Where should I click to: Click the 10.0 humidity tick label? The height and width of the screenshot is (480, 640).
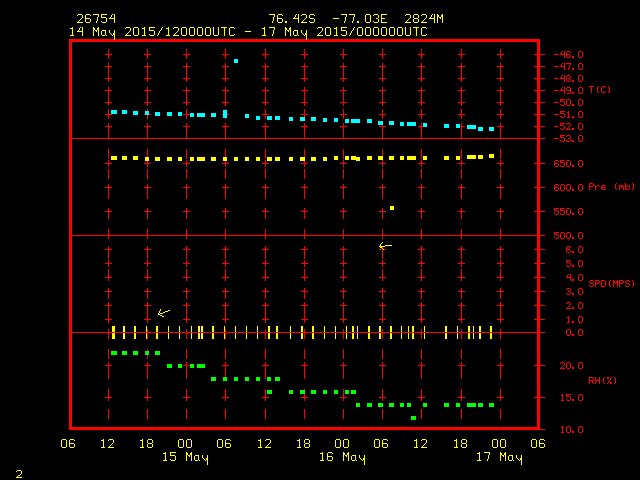567,429
